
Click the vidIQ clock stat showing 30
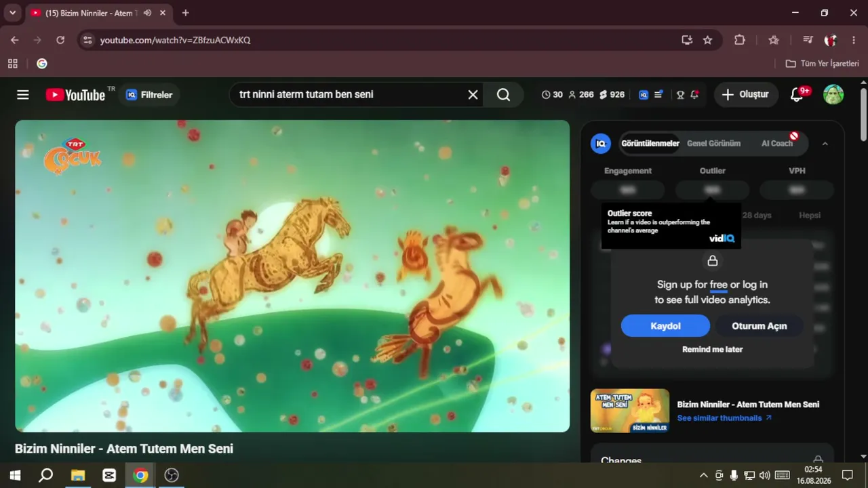[x=552, y=95]
